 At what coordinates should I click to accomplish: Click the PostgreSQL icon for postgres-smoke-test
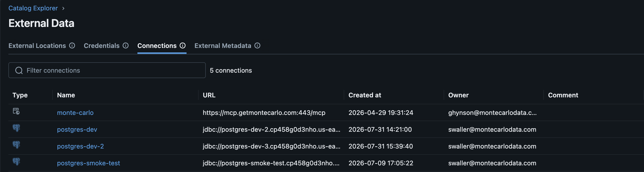(16, 161)
